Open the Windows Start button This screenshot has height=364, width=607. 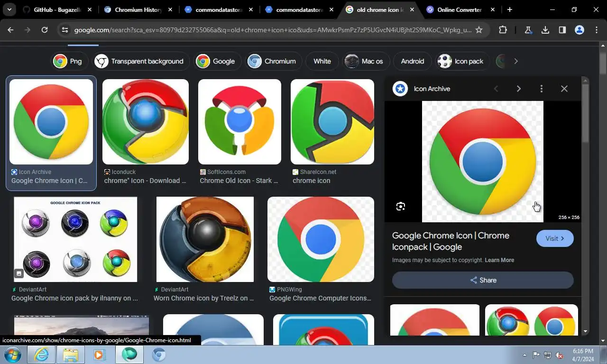coord(12,355)
